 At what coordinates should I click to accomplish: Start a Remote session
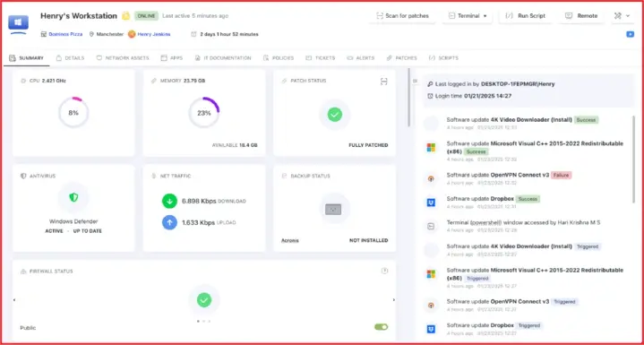581,16
